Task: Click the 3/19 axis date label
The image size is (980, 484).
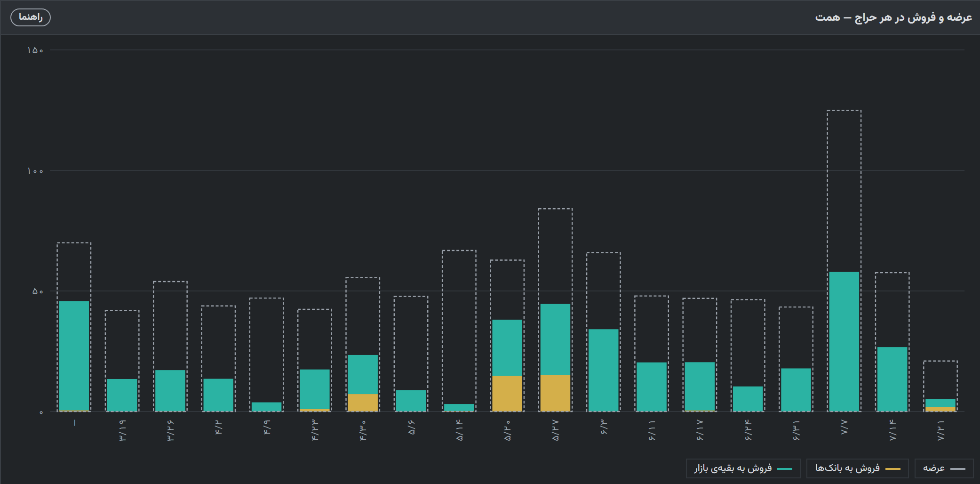Action: (x=122, y=431)
